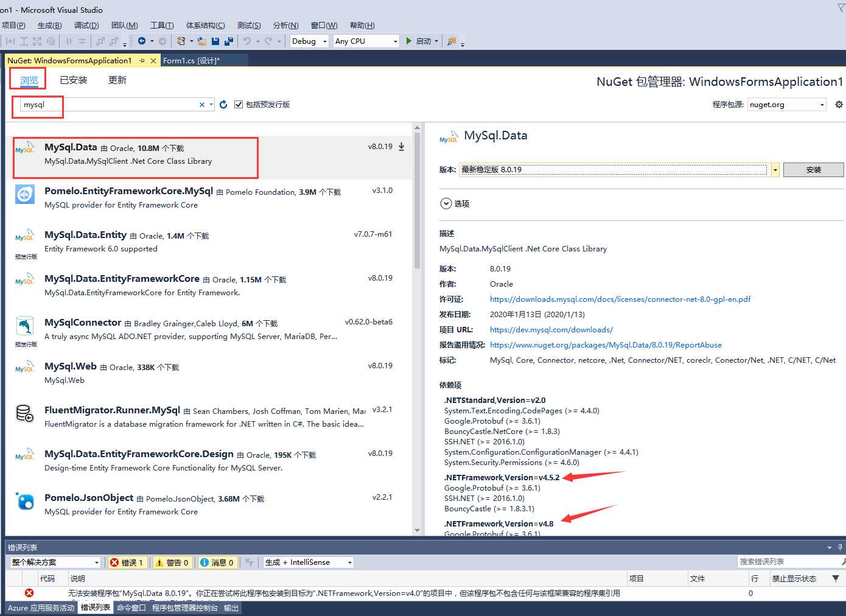The width and height of the screenshot is (846, 616).
Task: Click the save toolbar icon
Action: point(215,41)
